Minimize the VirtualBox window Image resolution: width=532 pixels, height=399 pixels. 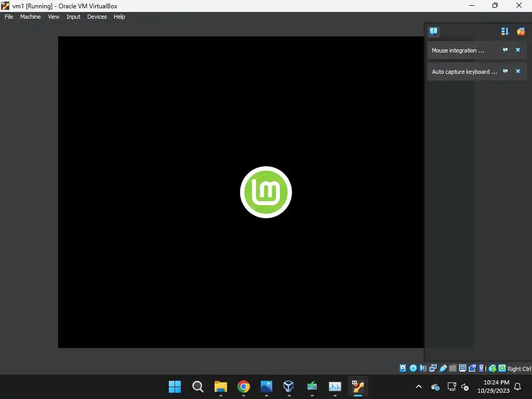(472, 5)
